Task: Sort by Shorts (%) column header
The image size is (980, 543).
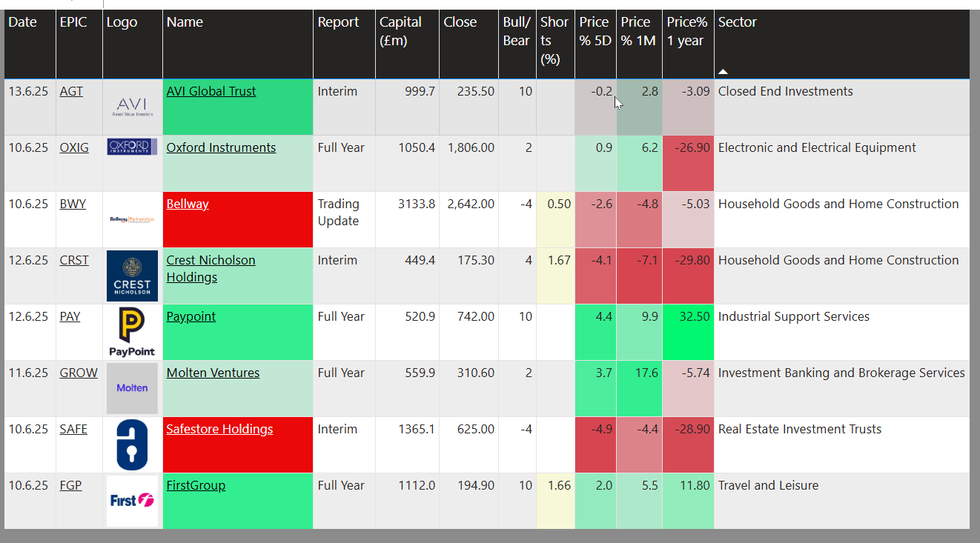Action: [555, 44]
